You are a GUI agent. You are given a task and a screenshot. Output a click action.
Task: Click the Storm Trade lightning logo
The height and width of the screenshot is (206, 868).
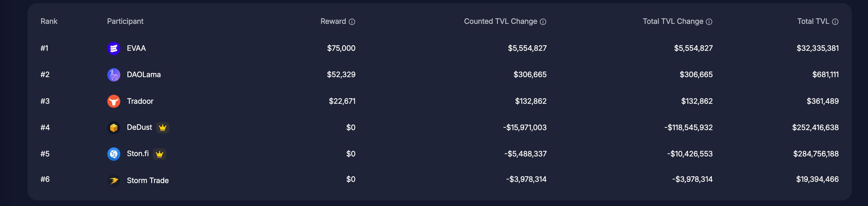tap(113, 180)
